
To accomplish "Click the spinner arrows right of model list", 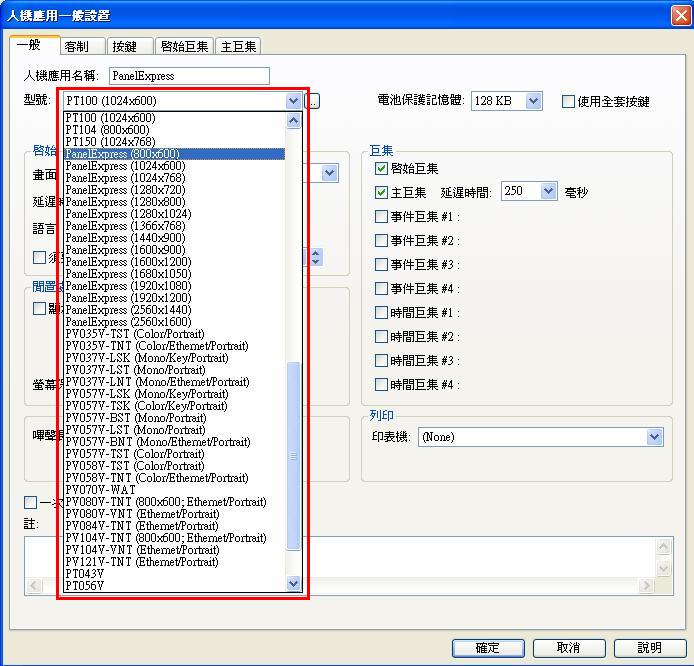I will 316,257.
